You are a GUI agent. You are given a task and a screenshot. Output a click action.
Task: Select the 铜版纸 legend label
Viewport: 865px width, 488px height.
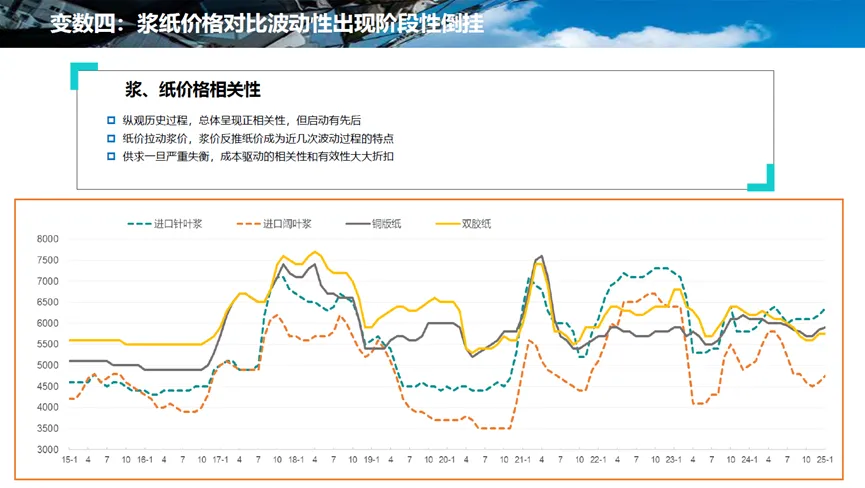(x=386, y=224)
